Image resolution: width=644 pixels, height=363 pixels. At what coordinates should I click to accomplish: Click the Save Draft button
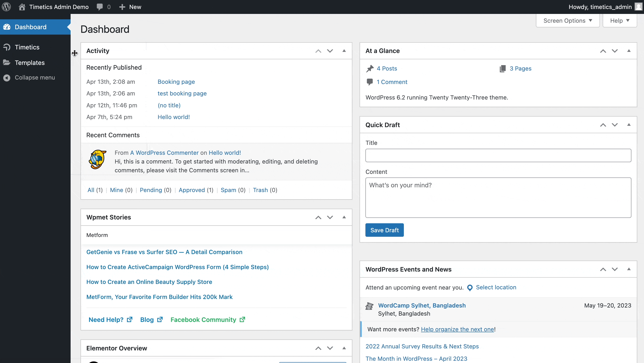[x=384, y=230]
